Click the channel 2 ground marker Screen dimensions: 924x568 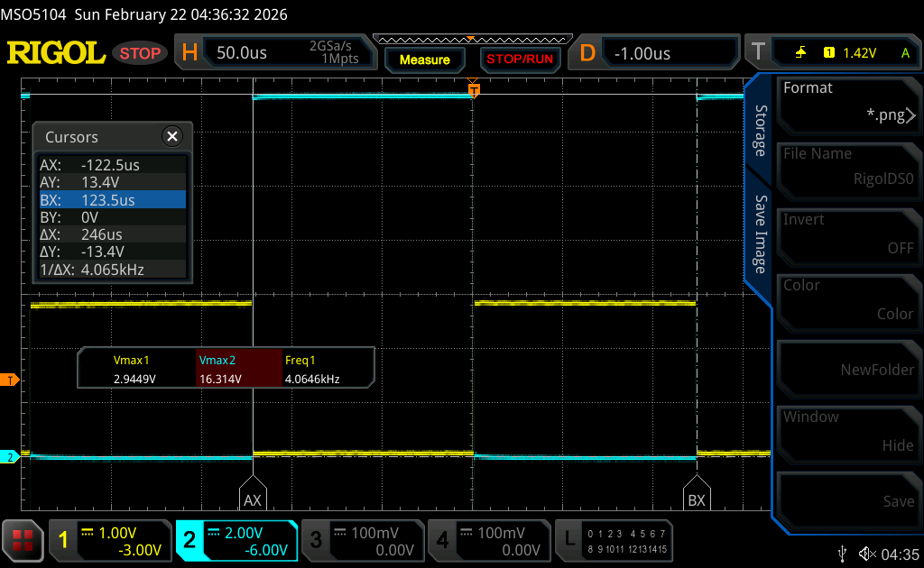(9, 457)
